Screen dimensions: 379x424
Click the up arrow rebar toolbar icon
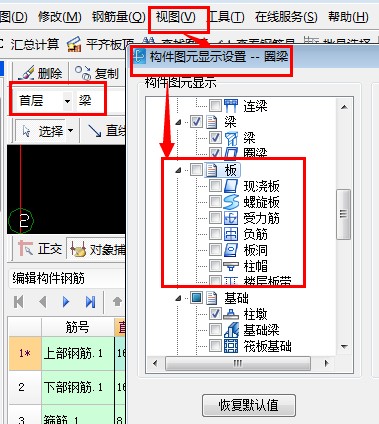(117, 302)
